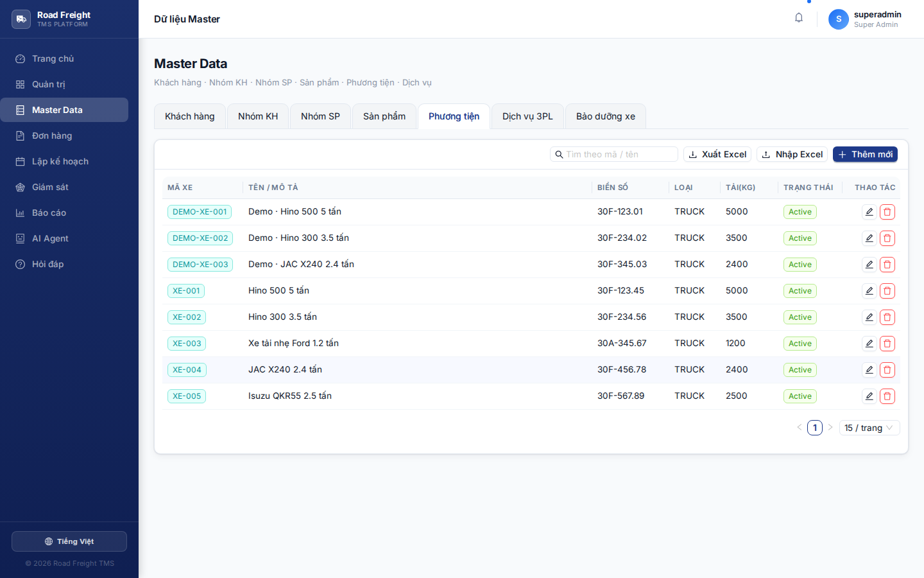Open edit pencil for JAC X240 XE-004

point(869,370)
